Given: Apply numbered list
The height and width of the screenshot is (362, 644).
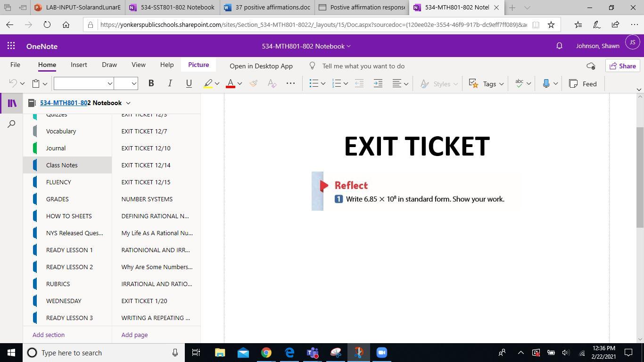Looking at the screenshot, I should pos(337,83).
